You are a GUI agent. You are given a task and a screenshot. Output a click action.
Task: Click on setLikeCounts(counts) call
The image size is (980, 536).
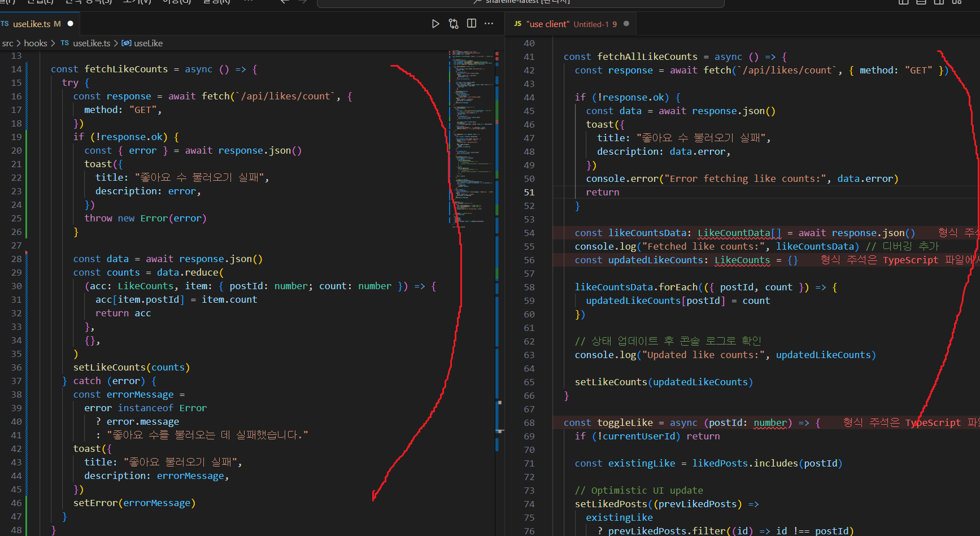[x=131, y=367]
